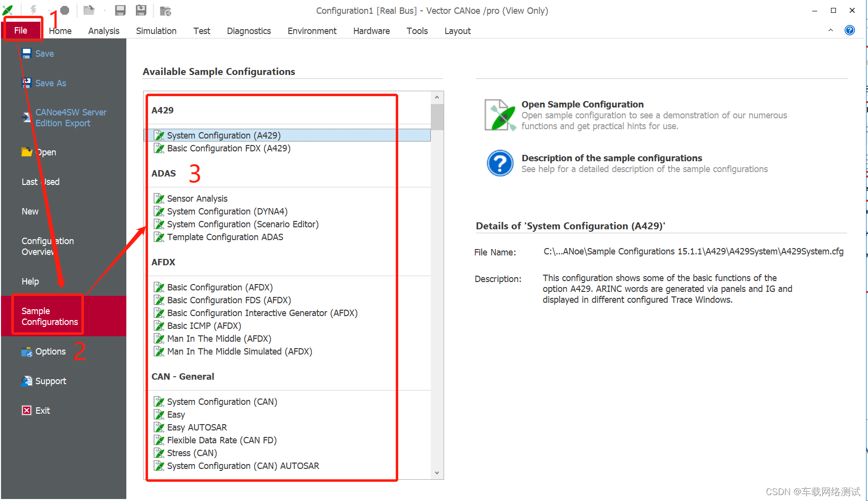Switch to the Home ribbon tab
This screenshot has width=868, height=501.
[60, 31]
